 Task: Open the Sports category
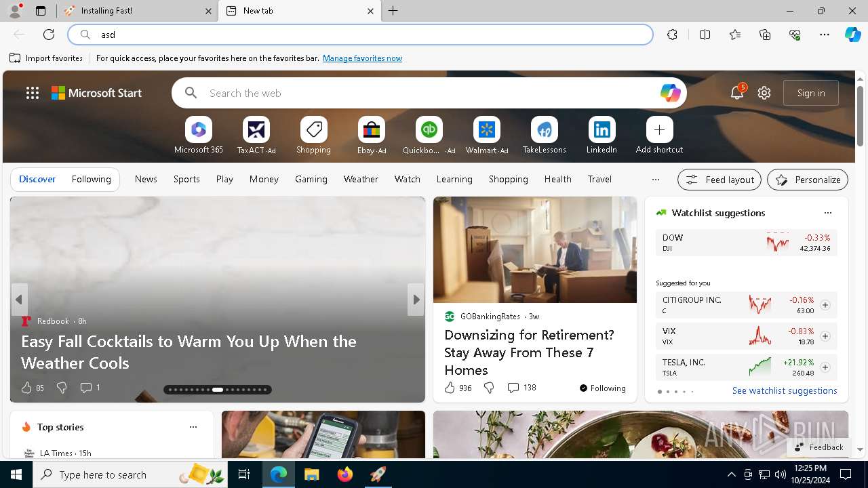coord(186,179)
